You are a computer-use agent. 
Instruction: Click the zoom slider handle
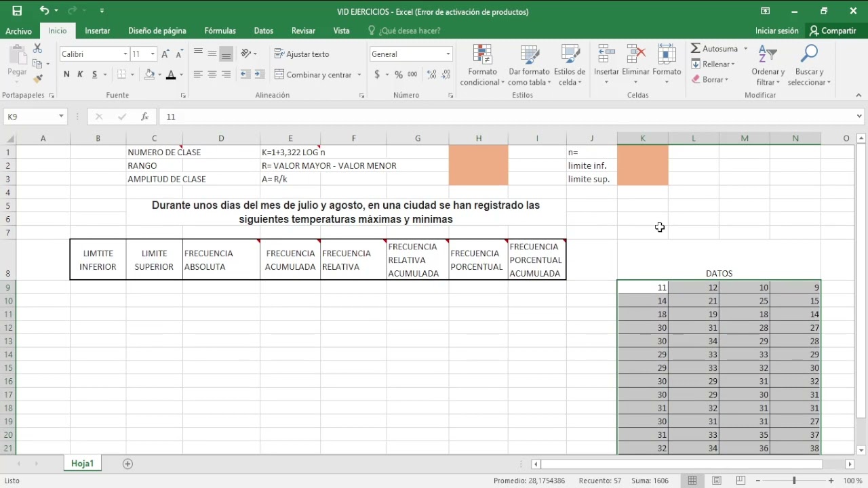point(794,481)
